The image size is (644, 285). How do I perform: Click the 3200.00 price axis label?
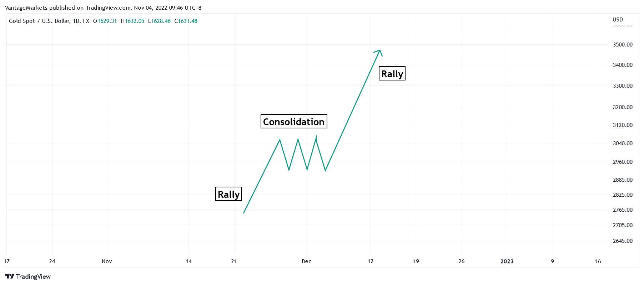623,107
